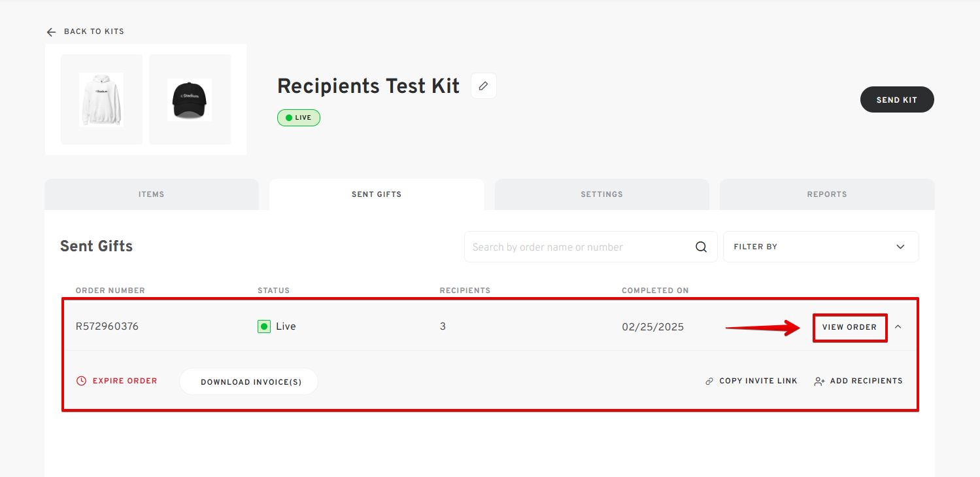Go to the Reports tab

[827, 194]
